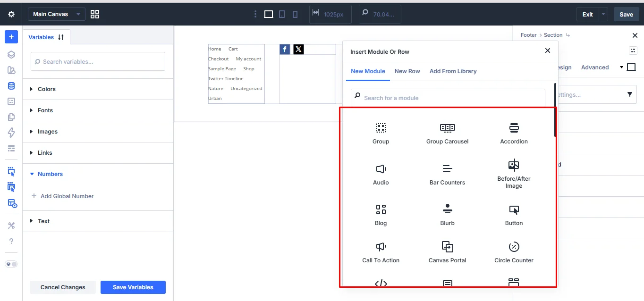Open the Variables manager database icon
644x301 pixels.
click(11, 86)
